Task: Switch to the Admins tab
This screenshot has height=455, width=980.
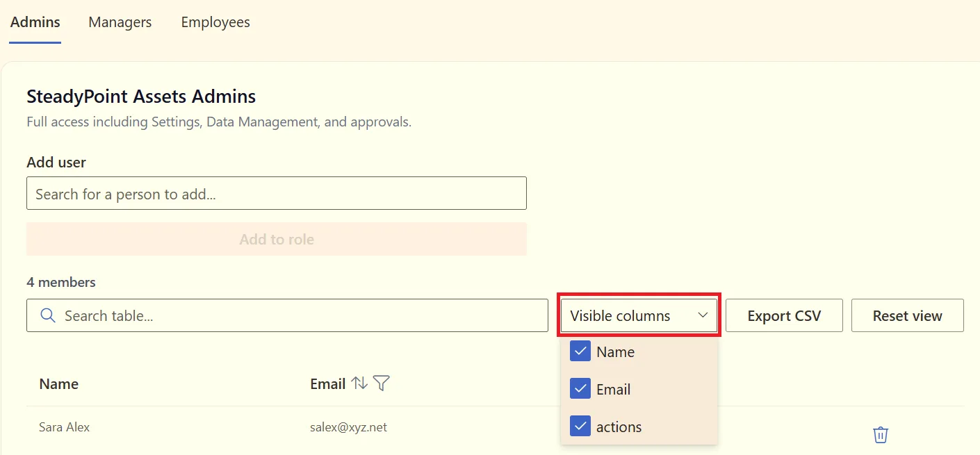Action: pos(35,22)
